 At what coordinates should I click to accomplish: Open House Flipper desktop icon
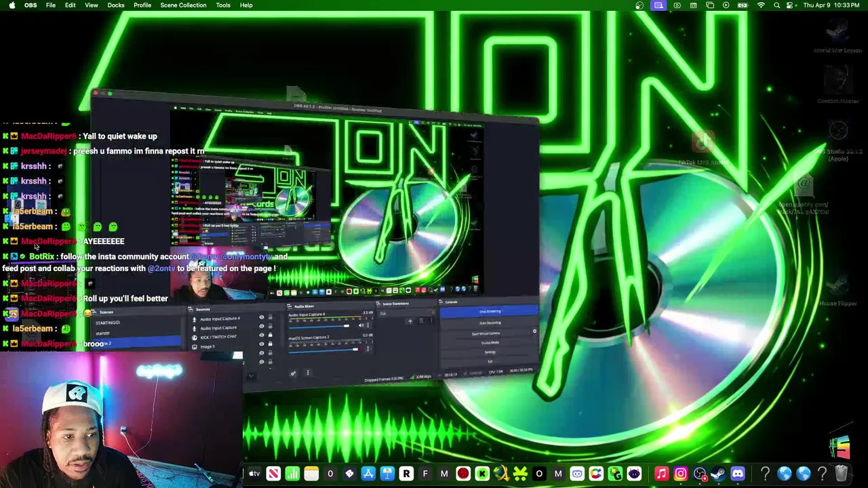838,289
